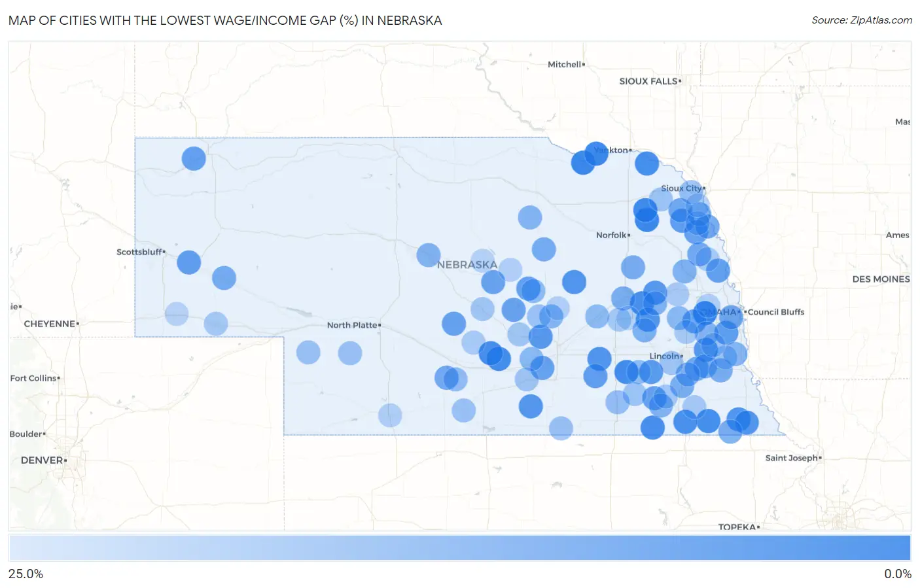This screenshot has height=588, width=920.
Task: Click the DENVER city label
Action: (x=43, y=460)
